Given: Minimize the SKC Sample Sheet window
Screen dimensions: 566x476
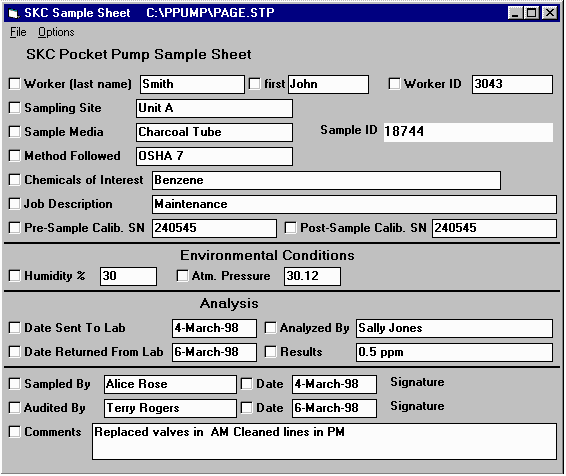Looking at the screenshot, I should tap(515, 13).
